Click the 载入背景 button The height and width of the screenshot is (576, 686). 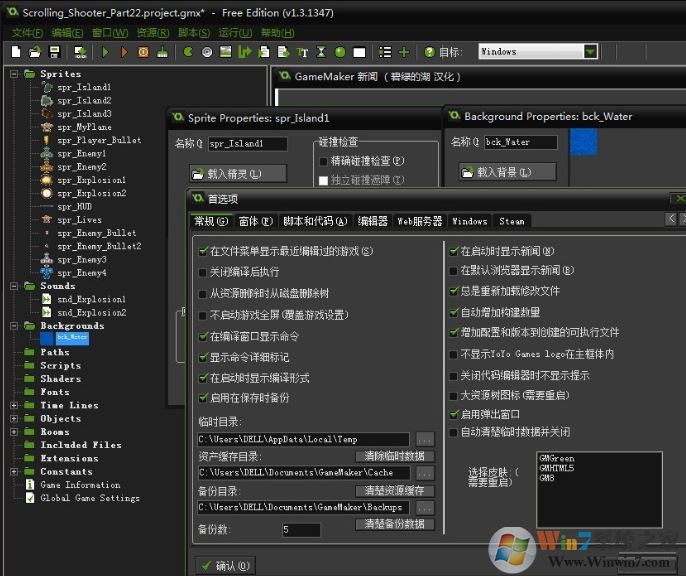tap(508, 172)
